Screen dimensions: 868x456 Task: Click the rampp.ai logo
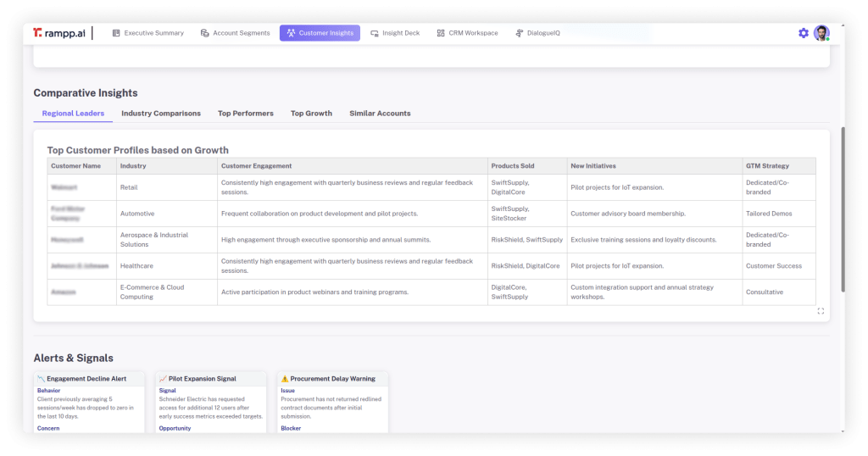(58, 33)
